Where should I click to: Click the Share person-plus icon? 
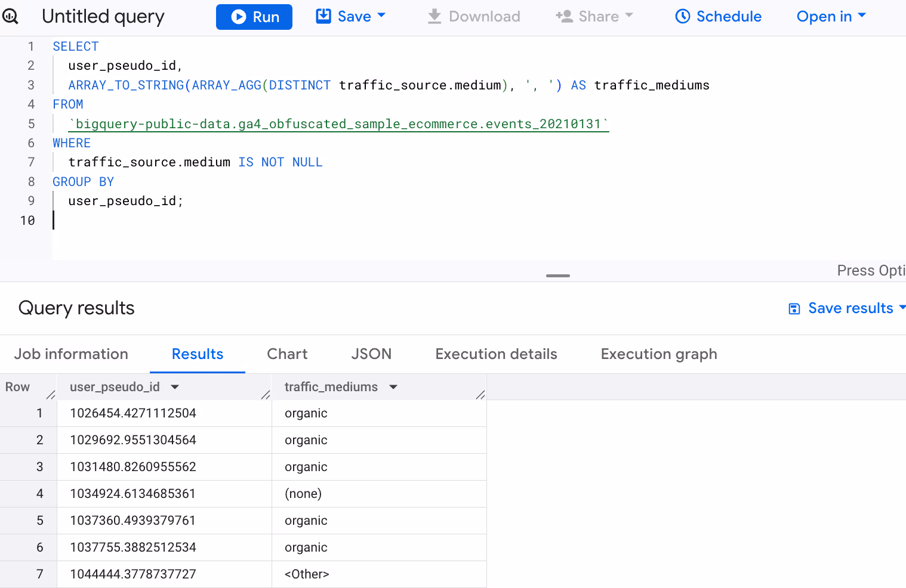tap(564, 16)
